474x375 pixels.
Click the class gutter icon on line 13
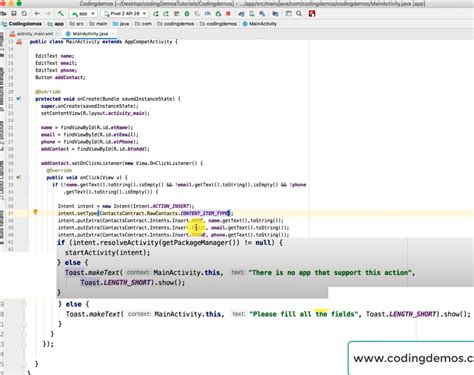(19, 42)
